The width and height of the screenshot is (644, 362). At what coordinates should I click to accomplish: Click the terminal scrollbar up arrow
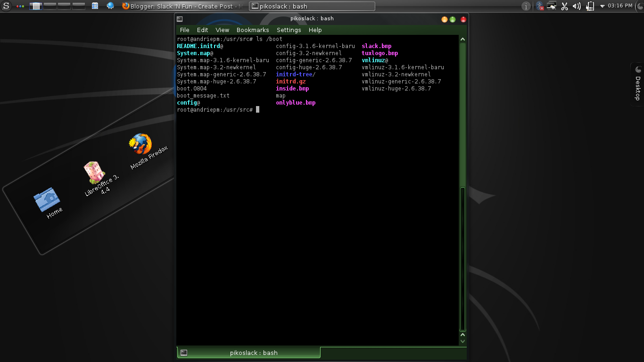(x=462, y=40)
